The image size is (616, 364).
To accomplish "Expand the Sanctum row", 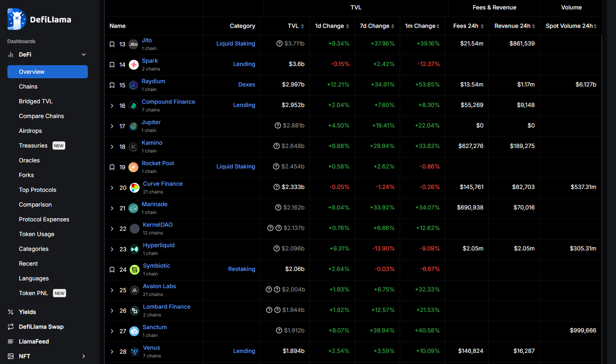I will click(x=112, y=331).
